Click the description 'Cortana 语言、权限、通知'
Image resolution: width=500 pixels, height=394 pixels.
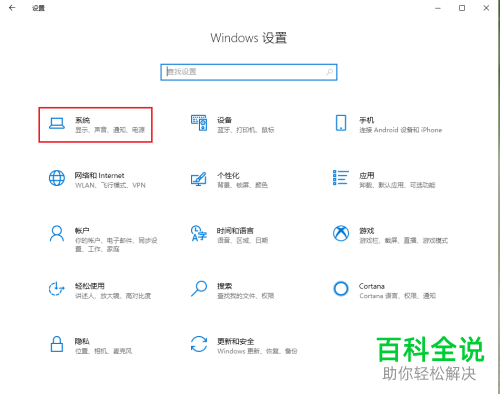(398, 296)
